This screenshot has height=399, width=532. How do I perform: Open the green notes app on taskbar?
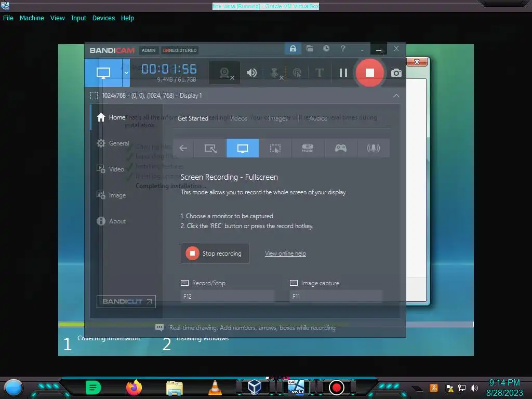click(94, 388)
